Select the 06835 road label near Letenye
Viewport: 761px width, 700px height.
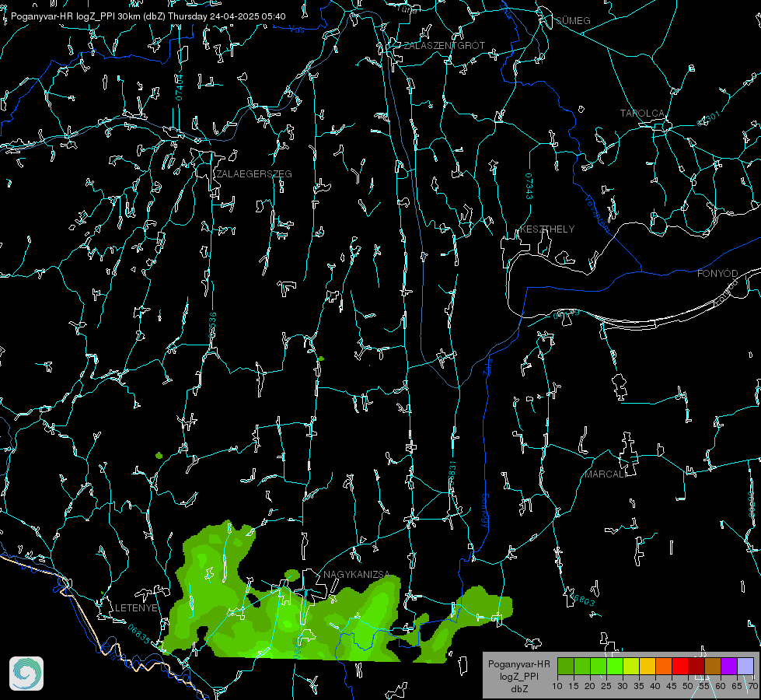click(139, 635)
